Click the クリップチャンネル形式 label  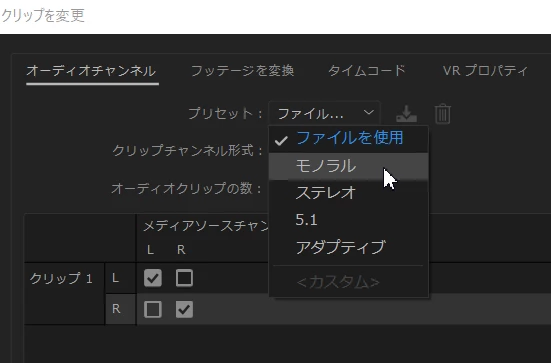click(x=188, y=151)
